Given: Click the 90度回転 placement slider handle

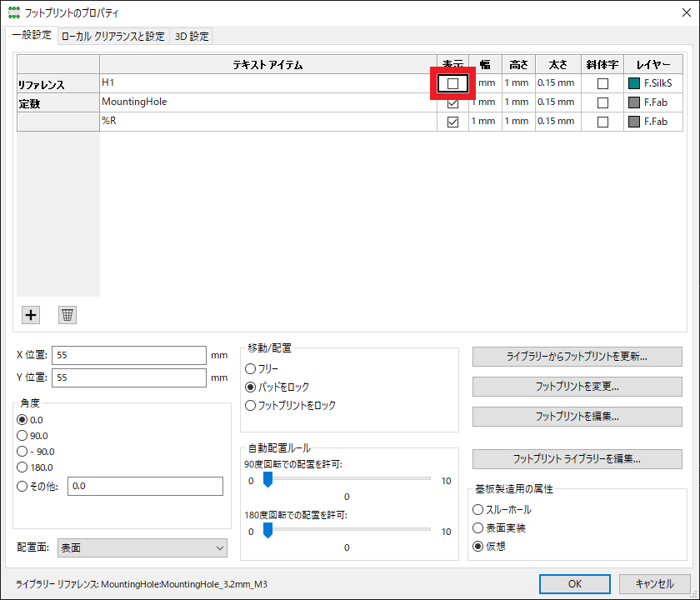Looking at the screenshot, I should tap(267, 479).
